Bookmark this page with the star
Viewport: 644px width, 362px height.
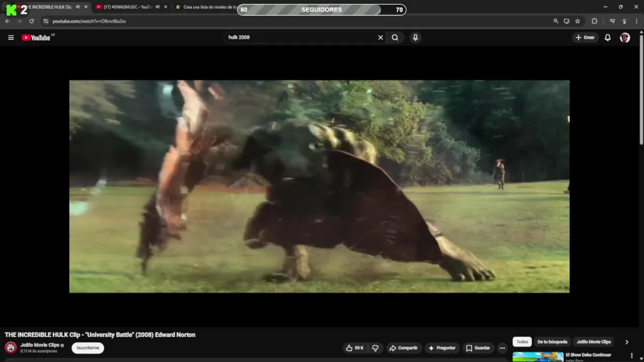(578, 21)
